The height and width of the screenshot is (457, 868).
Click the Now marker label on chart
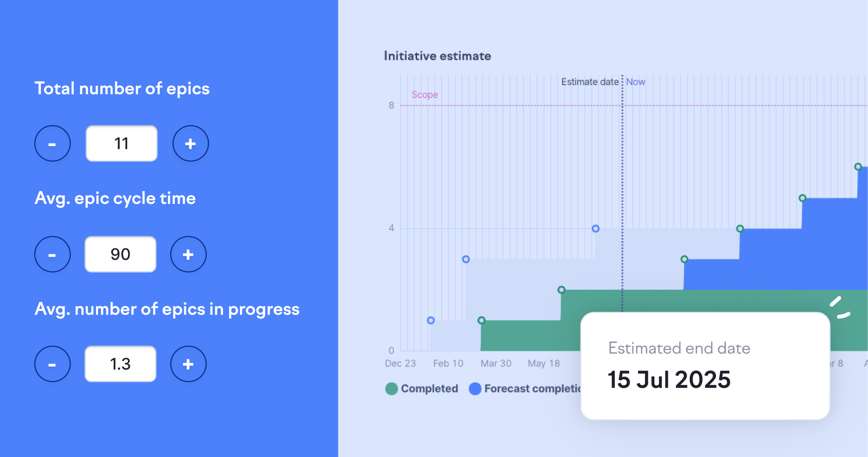(x=635, y=82)
